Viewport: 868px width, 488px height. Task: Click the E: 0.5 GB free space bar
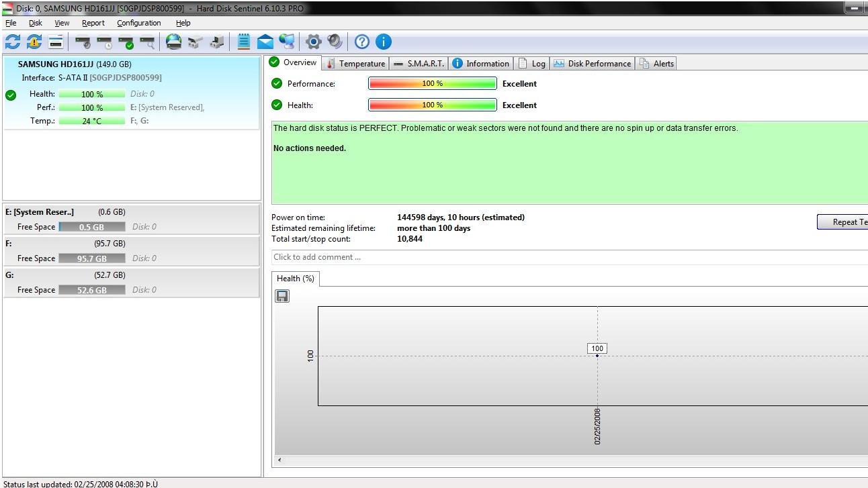pos(92,227)
